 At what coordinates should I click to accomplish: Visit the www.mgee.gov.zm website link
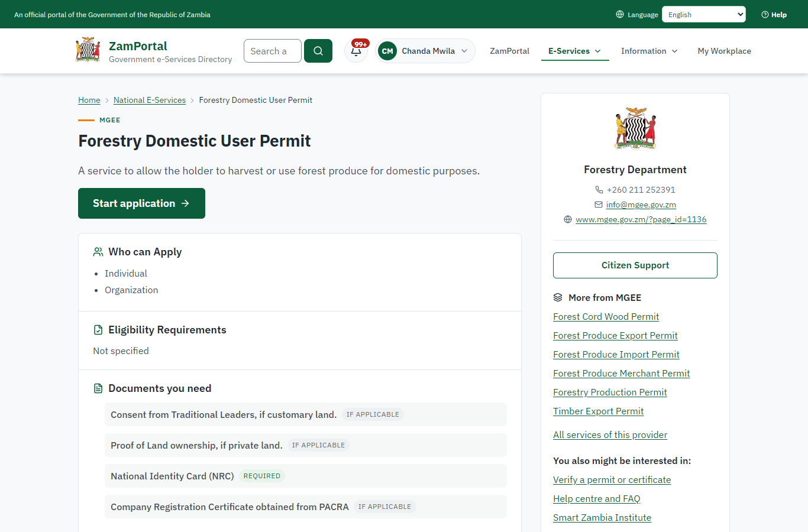[x=641, y=219]
